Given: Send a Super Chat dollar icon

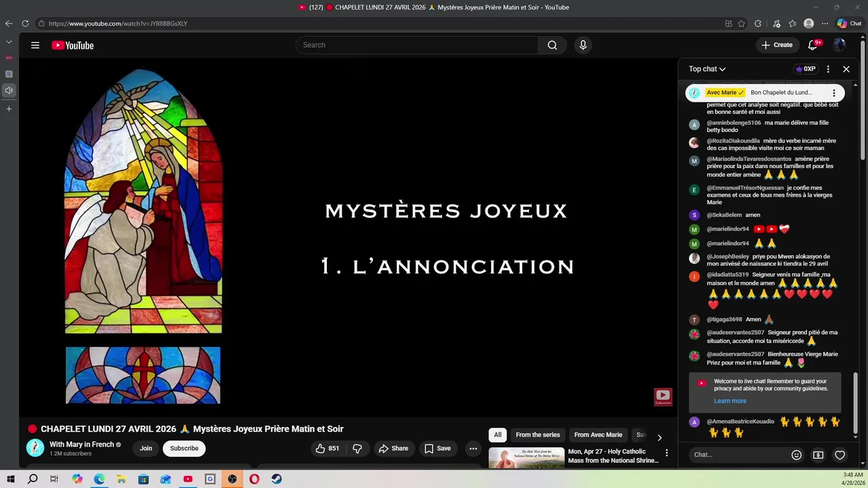Looking at the screenshot, I should pyautogui.click(x=818, y=455).
